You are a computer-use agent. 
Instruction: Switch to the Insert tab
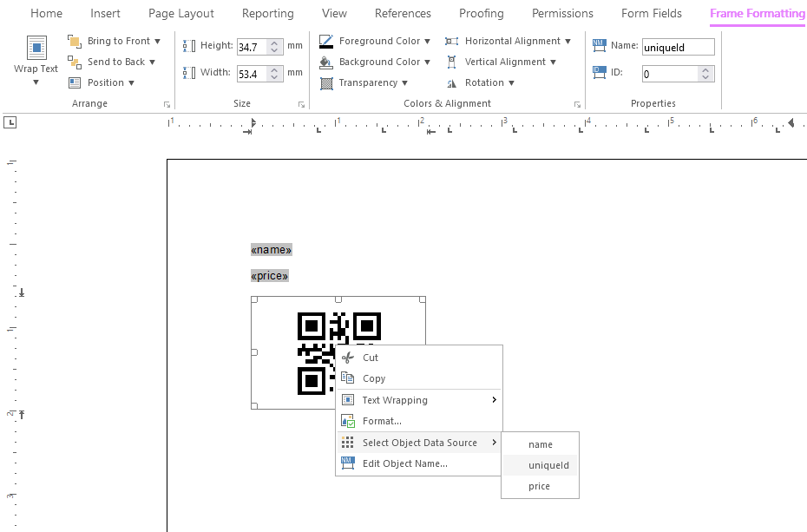[x=105, y=13]
